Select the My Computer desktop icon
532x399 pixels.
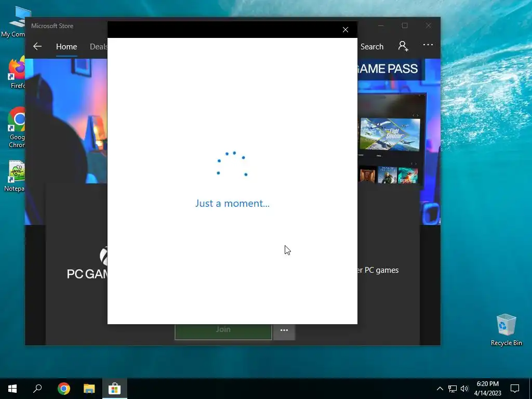point(14,22)
